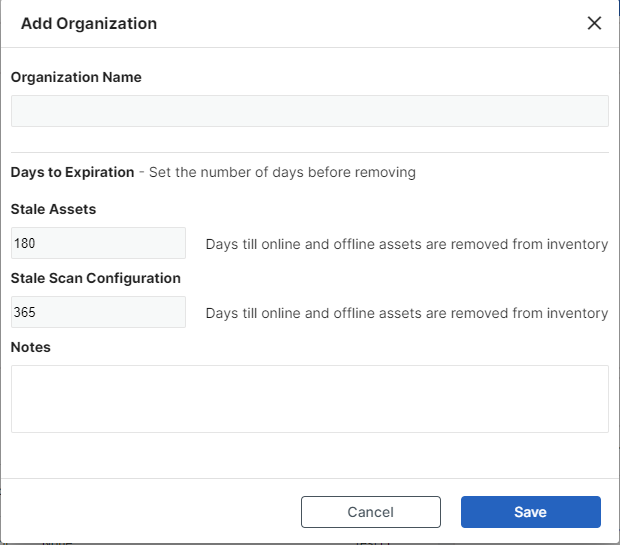Click the description beside Stale Scan Configuration field
Image resolution: width=620 pixels, height=545 pixels.
406,313
